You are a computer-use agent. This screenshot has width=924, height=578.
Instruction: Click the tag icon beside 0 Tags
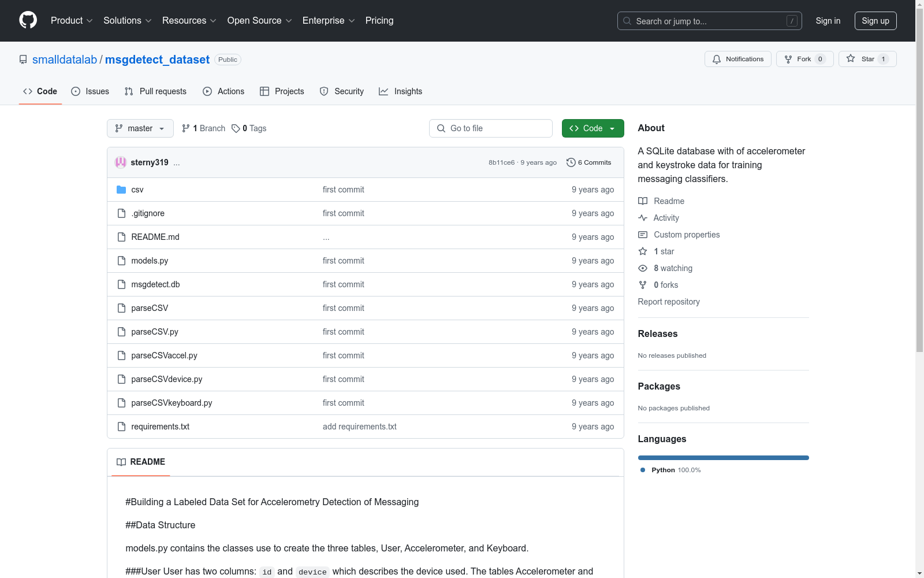[x=236, y=128]
